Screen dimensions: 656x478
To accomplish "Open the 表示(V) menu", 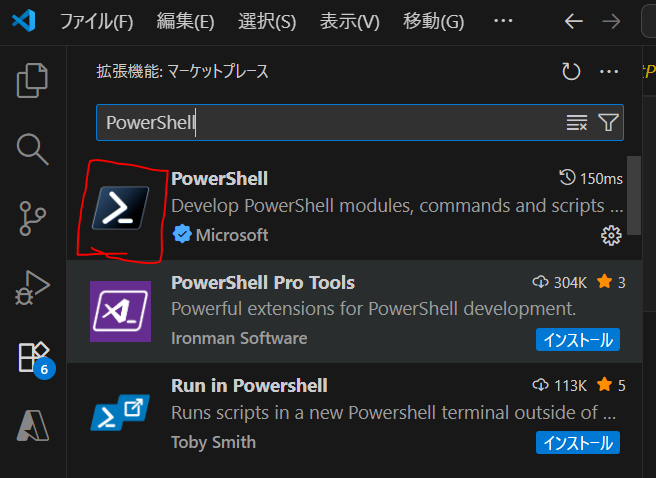I will coord(349,21).
